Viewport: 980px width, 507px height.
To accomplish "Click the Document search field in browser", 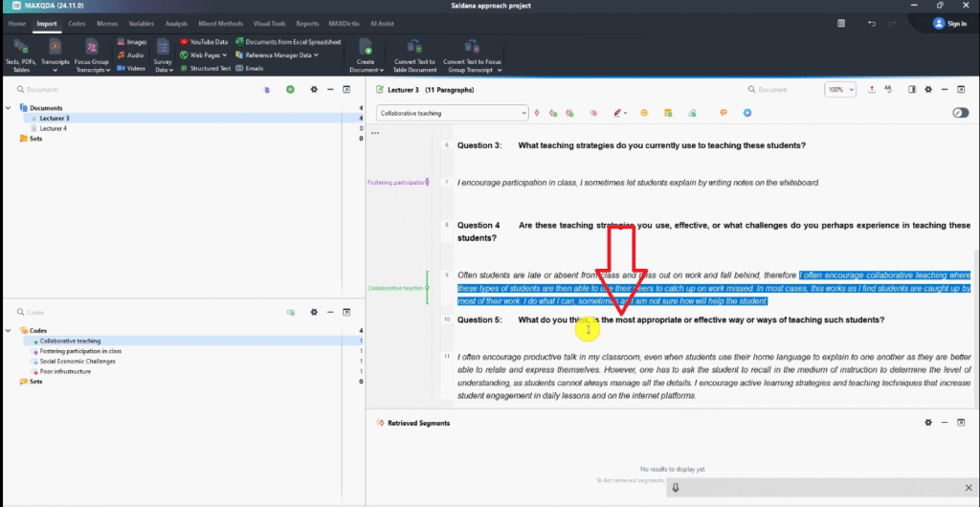I will pos(783,90).
